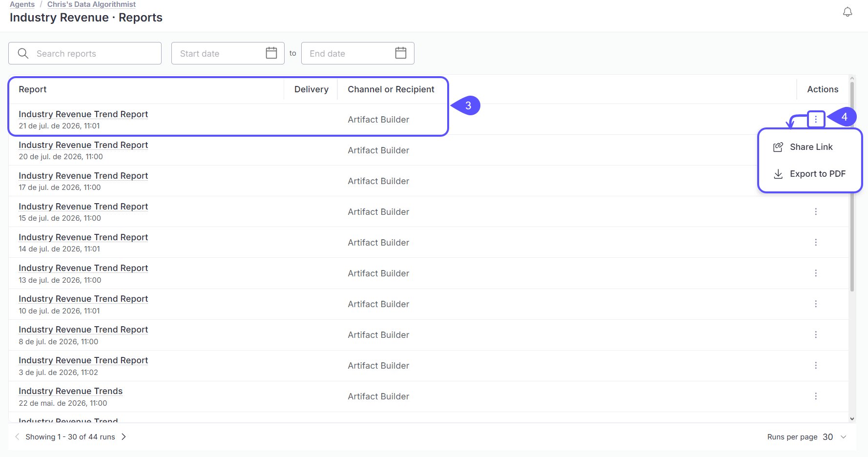Click the scrollbar down arrow
Image resolution: width=868 pixels, height=457 pixels.
pos(852,418)
